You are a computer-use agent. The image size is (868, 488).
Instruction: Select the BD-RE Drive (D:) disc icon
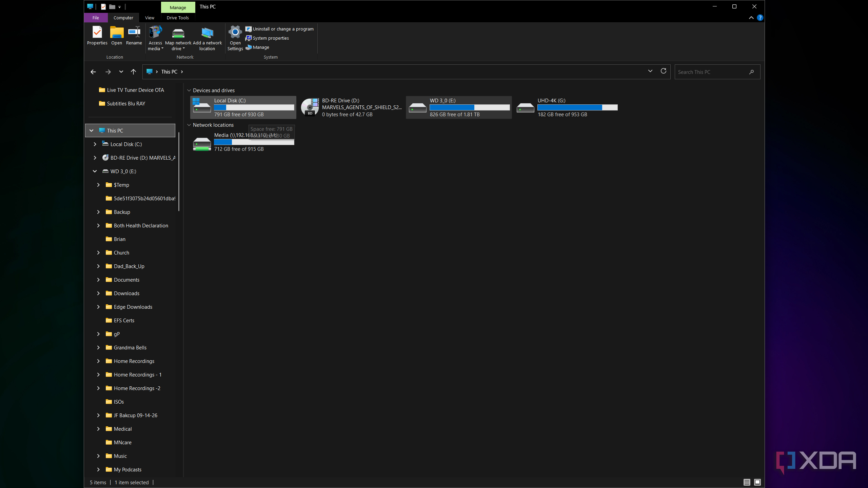(x=310, y=107)
